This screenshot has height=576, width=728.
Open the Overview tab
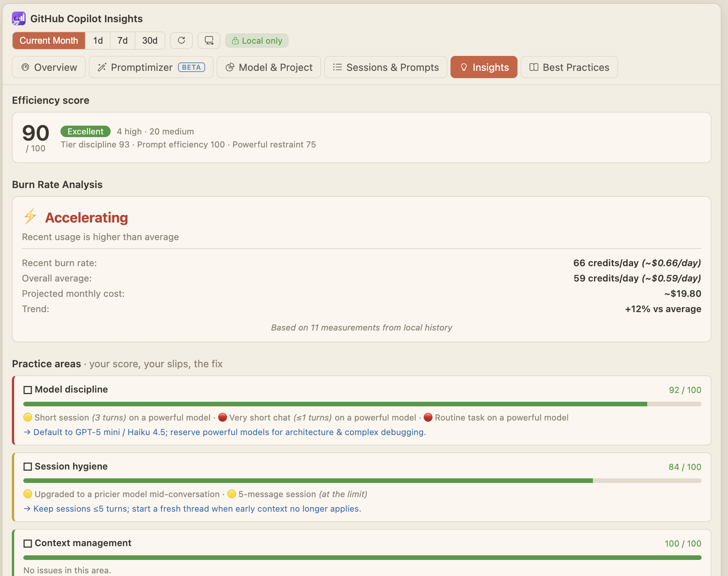[49, 67]
